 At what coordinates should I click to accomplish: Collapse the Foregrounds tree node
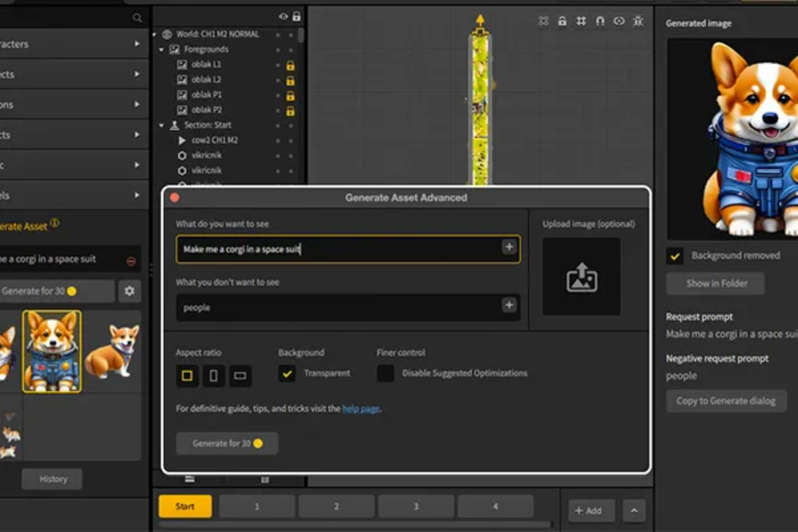[x=162, y=49]
